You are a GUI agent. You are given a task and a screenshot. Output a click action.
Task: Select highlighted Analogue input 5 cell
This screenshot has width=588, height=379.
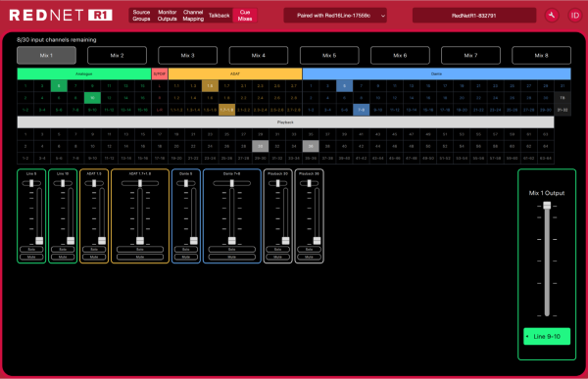click(59, 86)
